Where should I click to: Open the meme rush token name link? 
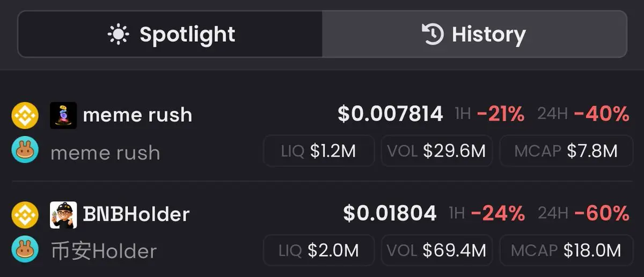coord(137,115)
